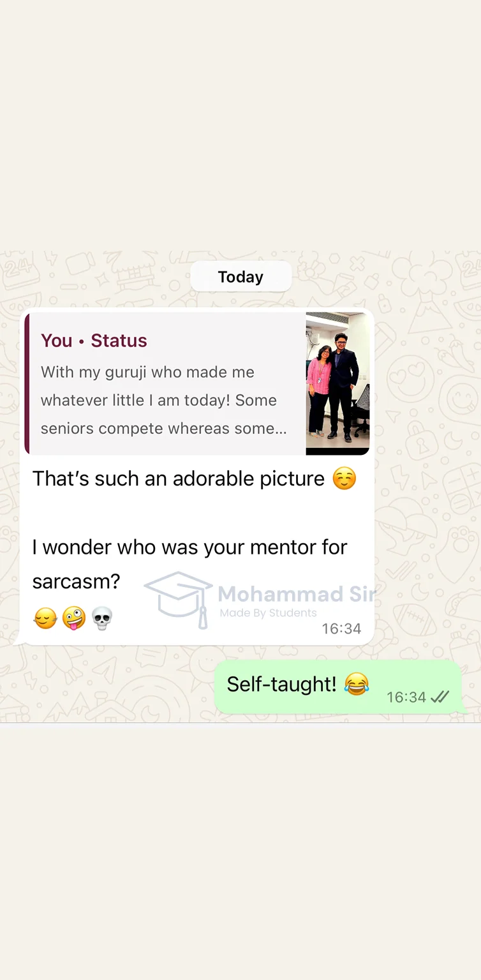481x980 pixels.
Task: Tap the skull emoji
Action: tap(102, 618)
